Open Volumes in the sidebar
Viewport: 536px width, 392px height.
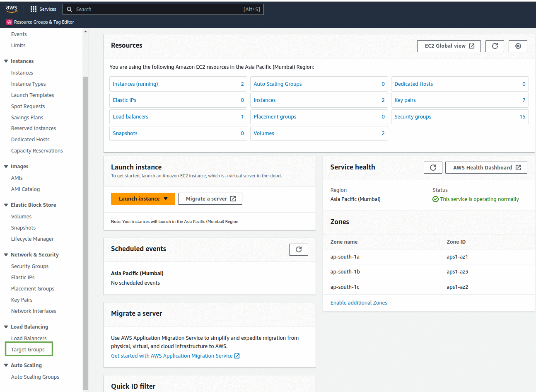tap(21, 216)
